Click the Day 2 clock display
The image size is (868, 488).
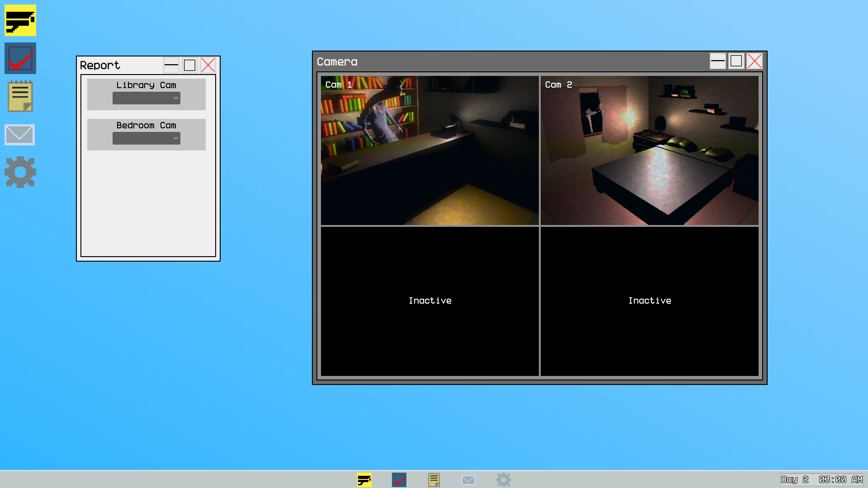click(821, 479)
